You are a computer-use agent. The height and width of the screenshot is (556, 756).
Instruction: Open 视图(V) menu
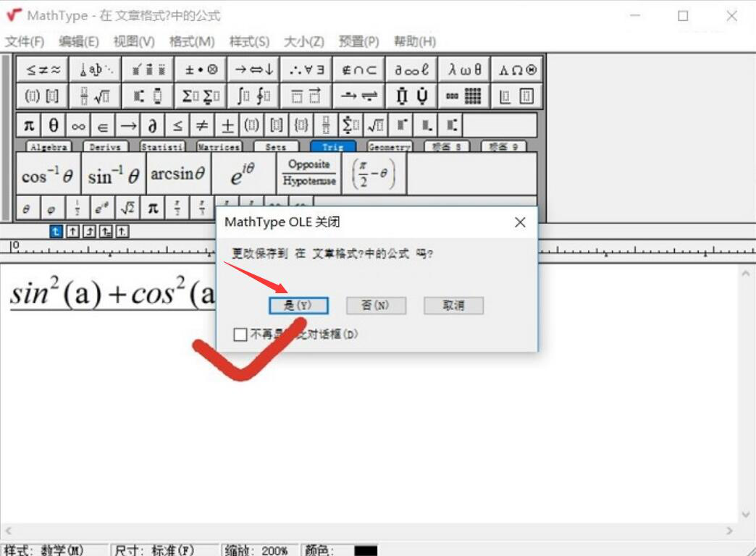click(134, 41)
